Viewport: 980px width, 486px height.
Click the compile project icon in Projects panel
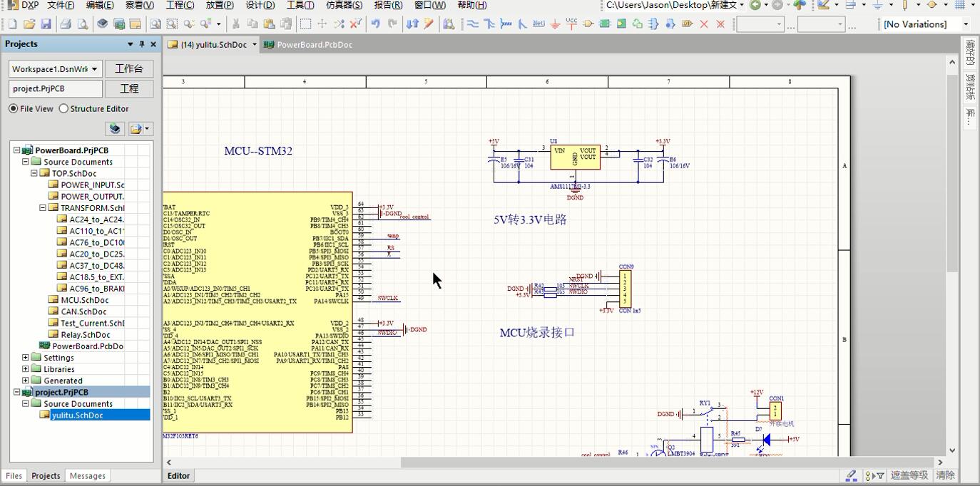click(115, 129)
